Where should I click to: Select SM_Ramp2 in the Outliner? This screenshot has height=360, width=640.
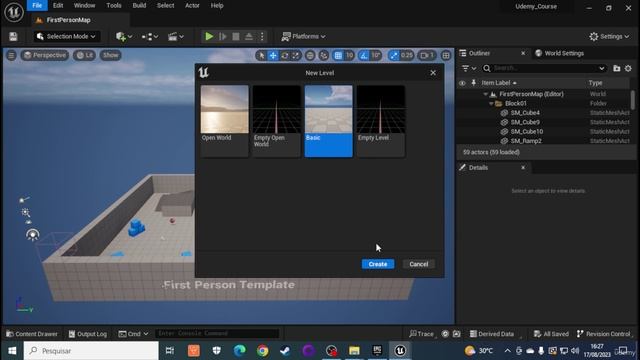(x=526, y=141)
